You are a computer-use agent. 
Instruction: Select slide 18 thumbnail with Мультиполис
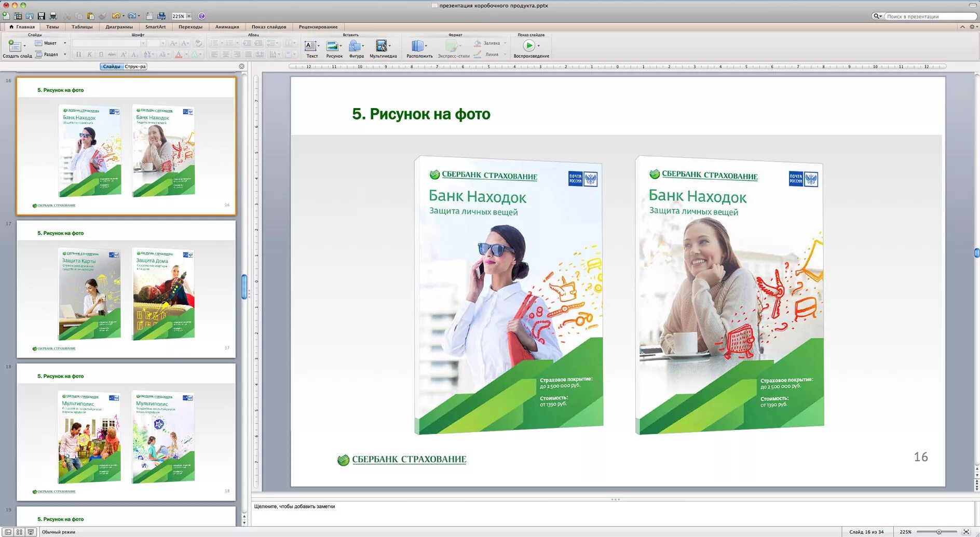click(x=126, y=432)
